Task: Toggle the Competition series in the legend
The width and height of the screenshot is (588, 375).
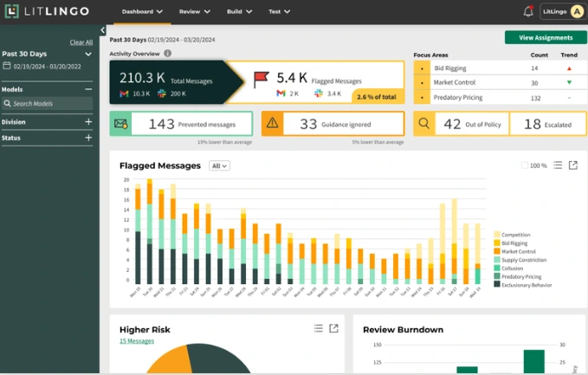Action: point(513,235)
